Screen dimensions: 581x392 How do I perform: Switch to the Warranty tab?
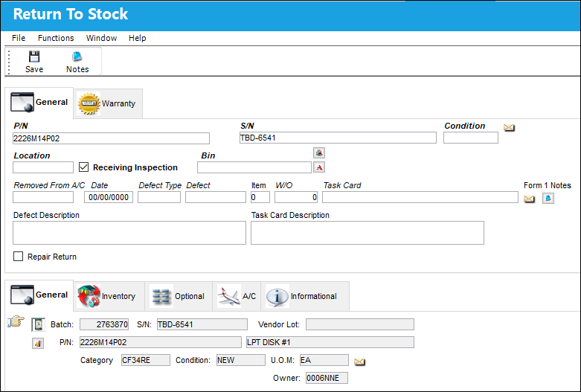(x=108, y=103)
